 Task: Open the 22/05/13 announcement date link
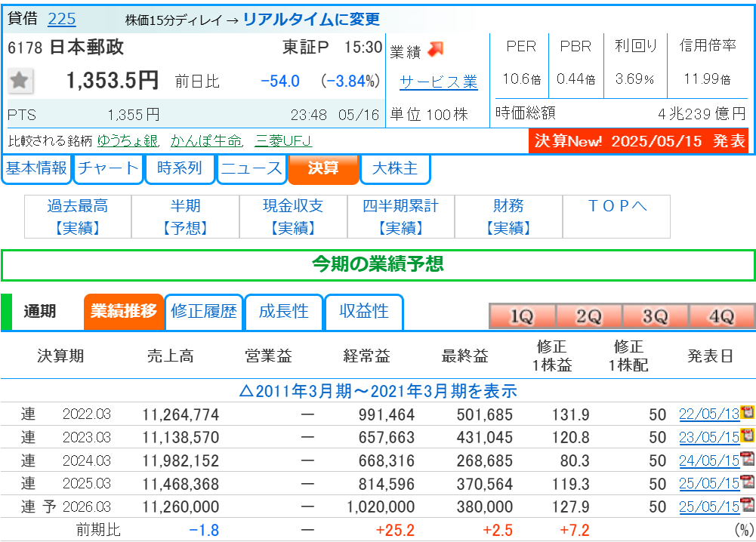[x=709, y=414]
